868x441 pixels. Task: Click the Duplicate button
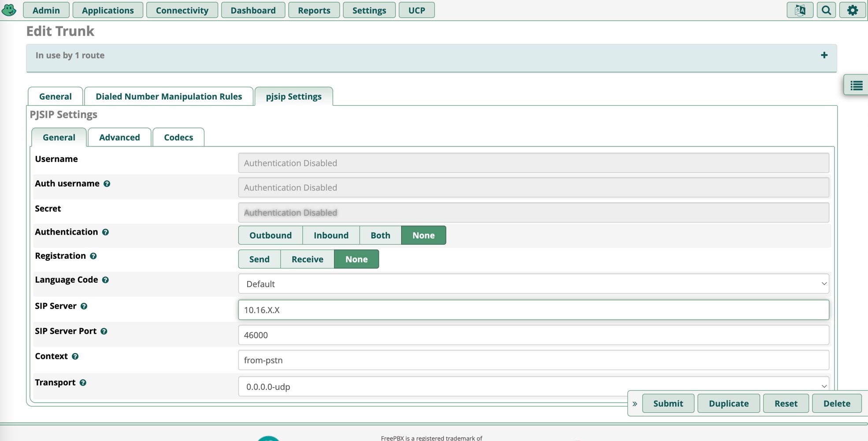pos(728,404)
